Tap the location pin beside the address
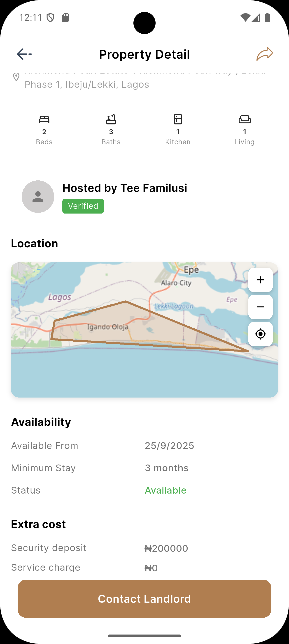Image resolution: width=289 pixels, height=644 pixels. pyautogui.click(x=16, y=77)
